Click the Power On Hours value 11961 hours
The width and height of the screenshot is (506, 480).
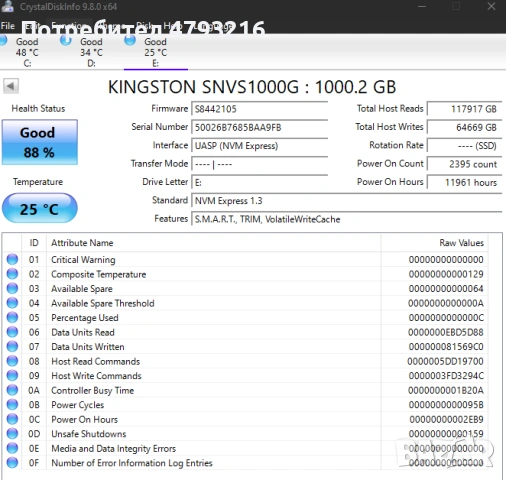tap(465, 182)
